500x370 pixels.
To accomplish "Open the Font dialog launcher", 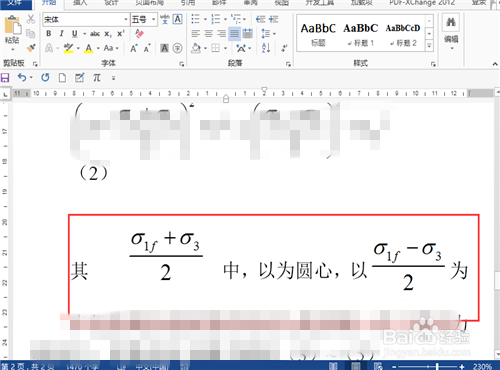I will click(x=182, y=64).
